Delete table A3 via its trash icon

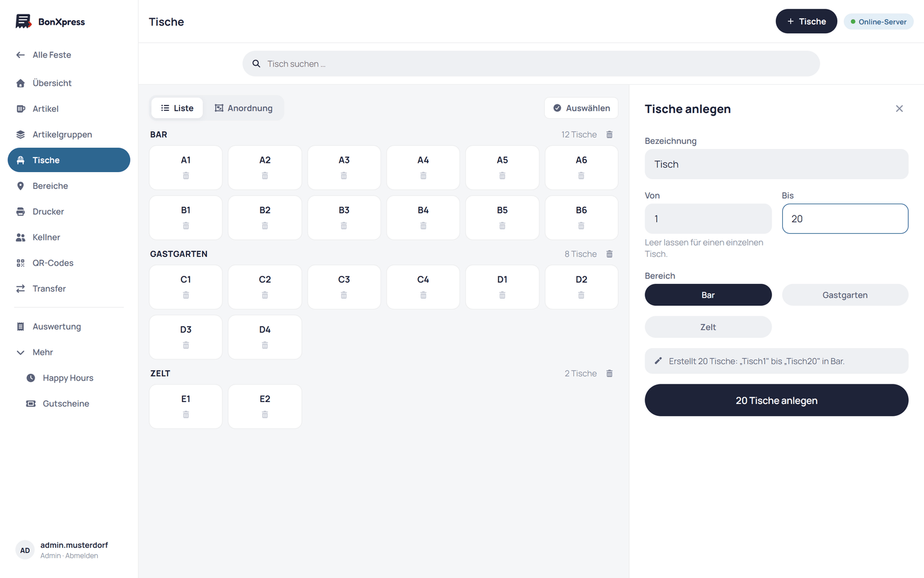point(344,176)
